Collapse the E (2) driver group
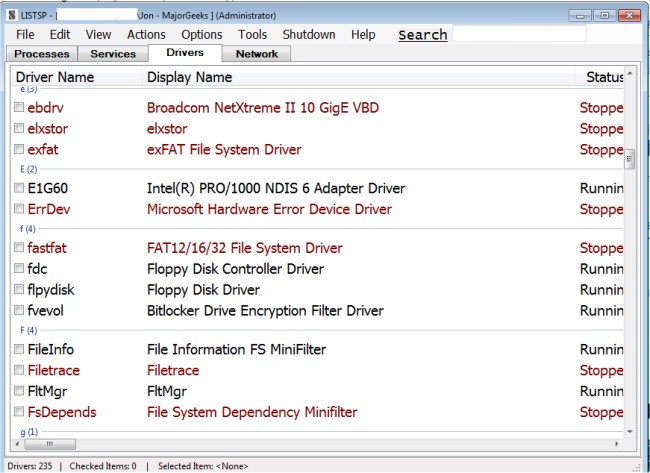Viewport: 650px width, 473px height. click(x=29, y=169)
